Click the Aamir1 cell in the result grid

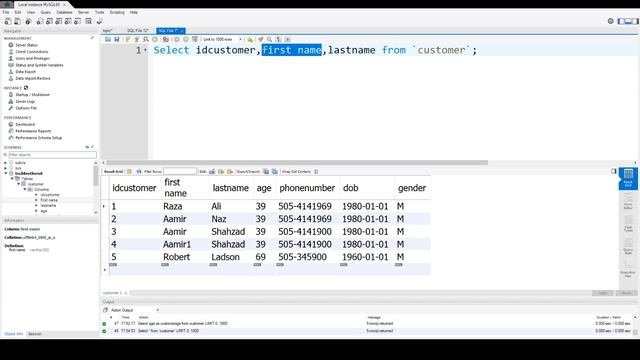click(177, 244)
